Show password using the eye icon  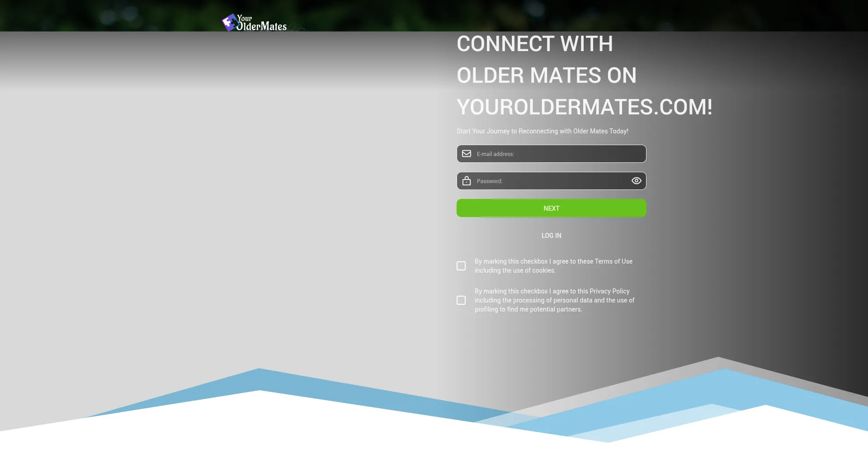click(636, 181)
